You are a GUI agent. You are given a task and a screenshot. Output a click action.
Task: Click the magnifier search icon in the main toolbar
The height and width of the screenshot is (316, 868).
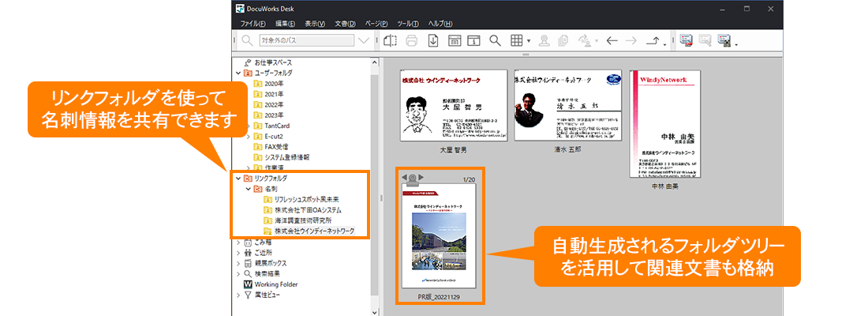tap(495, 40)
